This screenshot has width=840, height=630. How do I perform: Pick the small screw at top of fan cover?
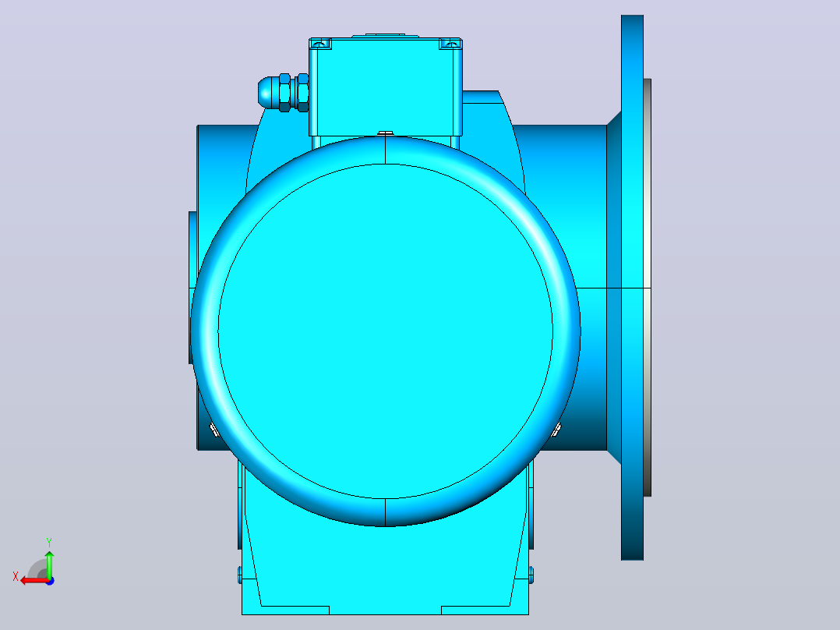point(385,133)
